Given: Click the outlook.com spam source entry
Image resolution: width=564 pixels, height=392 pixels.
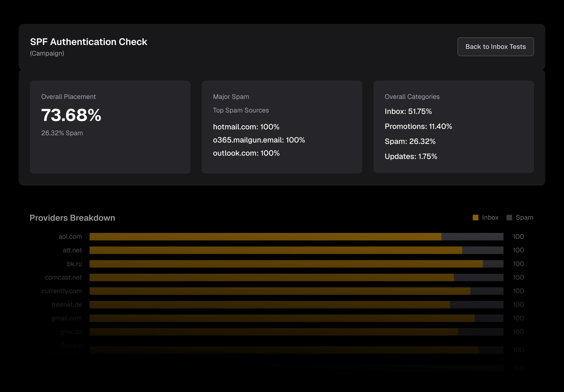Looking at the screenshot, I should pyautogui.click(x=246, y=153).
